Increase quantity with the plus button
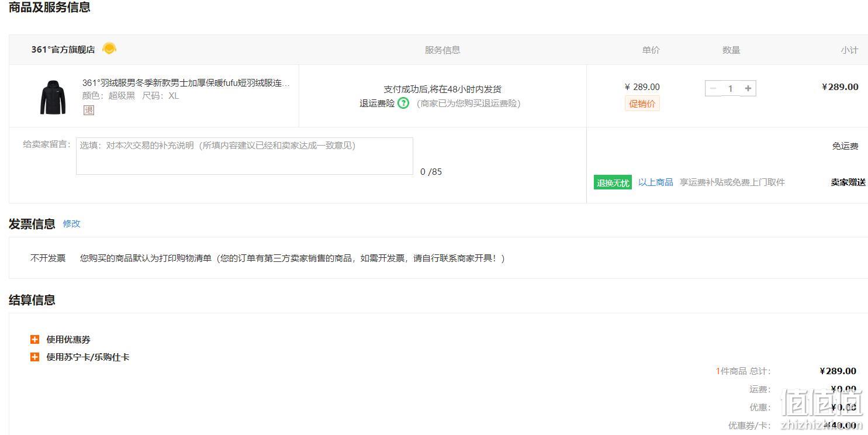 coord(748,88)
